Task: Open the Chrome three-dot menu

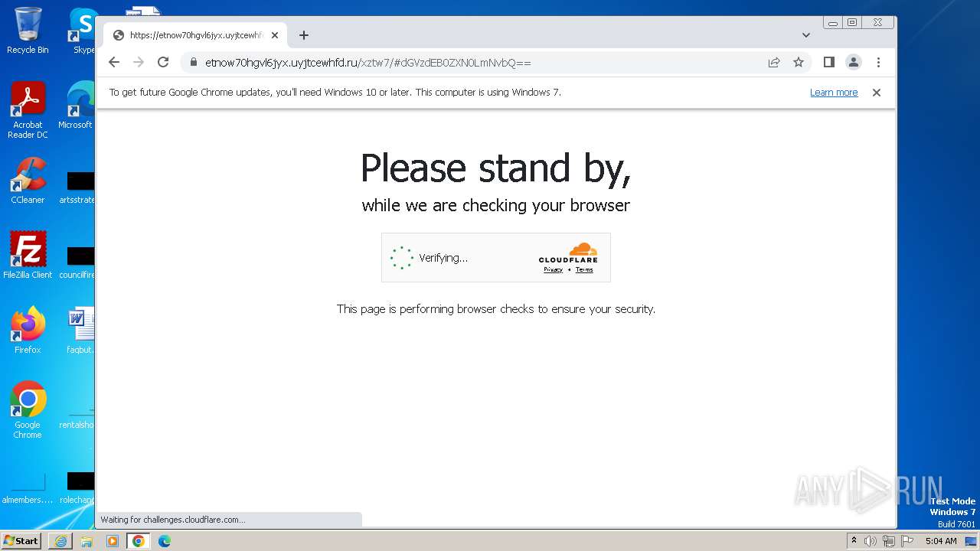Action: coord(878,62)
